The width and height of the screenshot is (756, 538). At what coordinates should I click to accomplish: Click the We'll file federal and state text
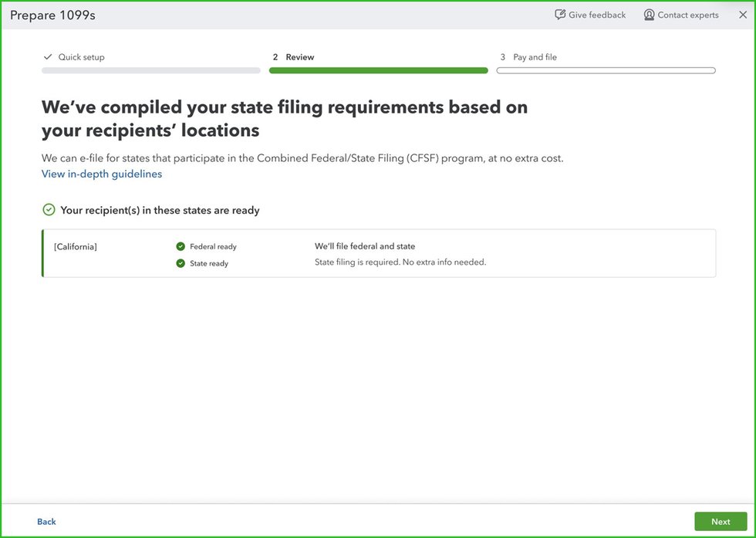[365, 246]
